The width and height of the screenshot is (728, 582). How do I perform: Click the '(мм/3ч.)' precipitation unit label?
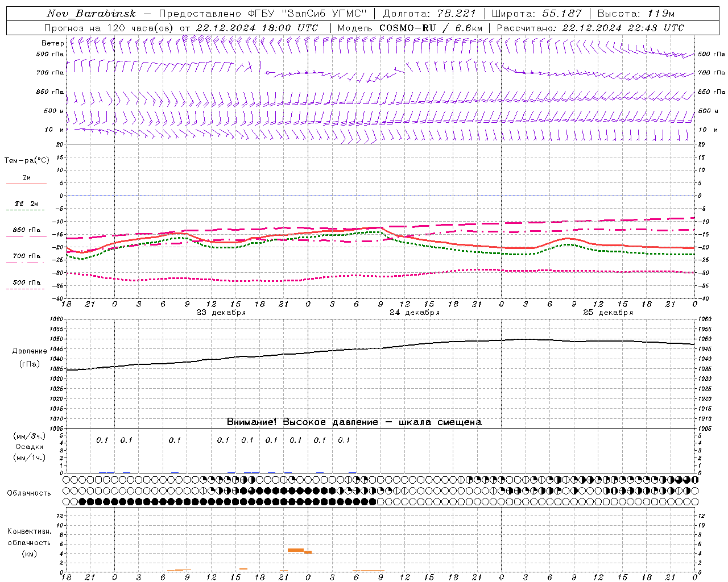pos(29,436)
